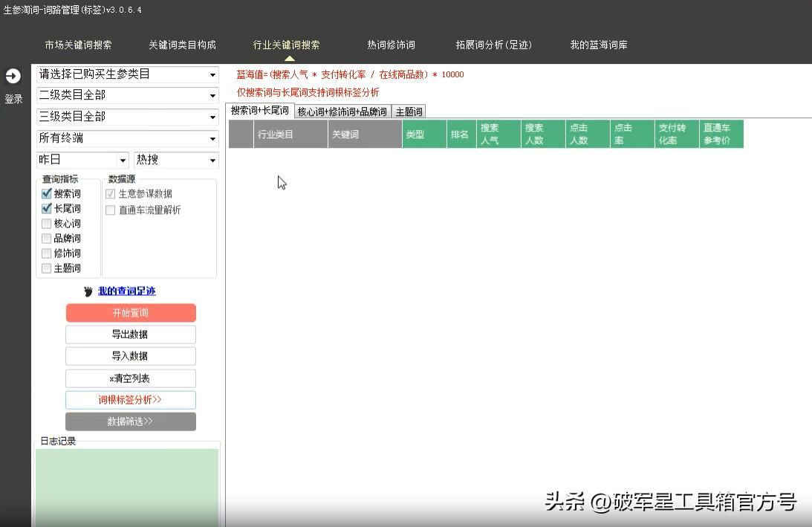The image size is (812, 527).
Task: Open the 主题词 tab
Action: 408,111
